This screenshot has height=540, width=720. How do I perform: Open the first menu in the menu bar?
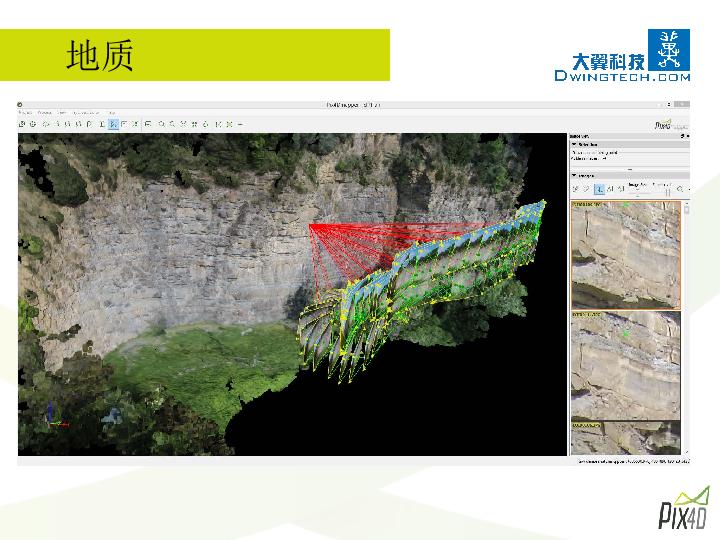(27, 113)
